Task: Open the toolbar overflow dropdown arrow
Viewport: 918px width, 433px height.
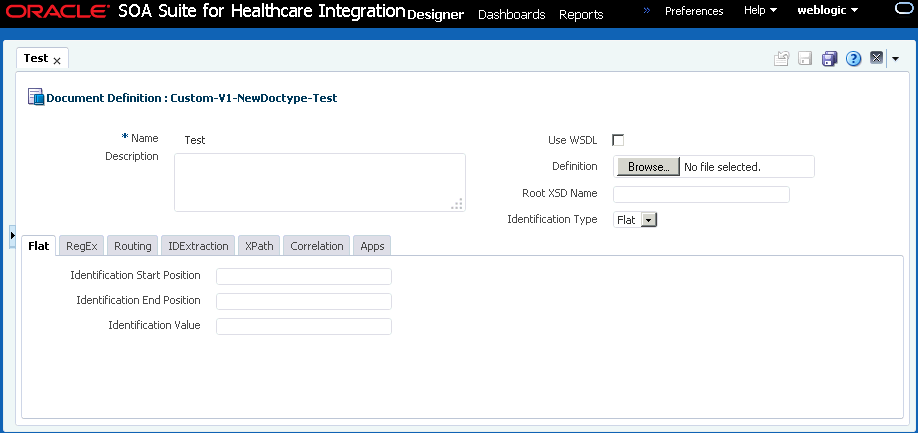Action: tap(895, 59)
